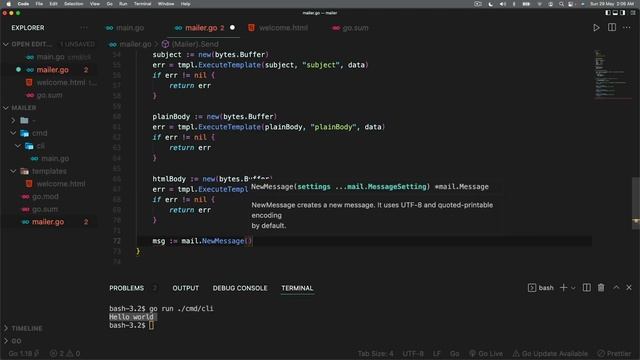This screenshot has width=640, height=360.
Task: Select the TERMINAL panel tab
Action: pos(297,288)
